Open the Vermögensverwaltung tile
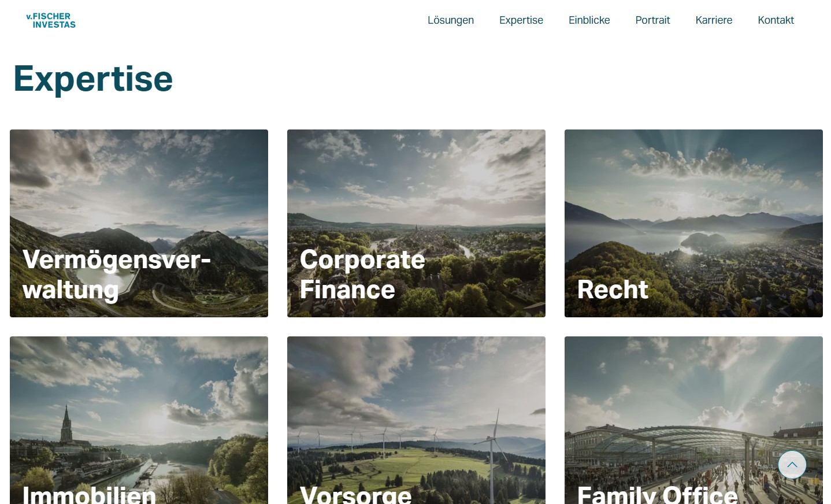This screenshot has height=504, width=831. 139,223
